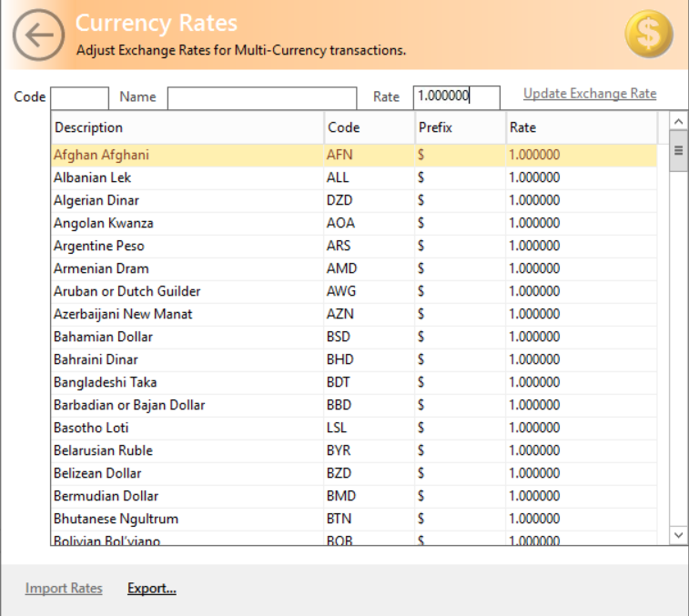Select the Azerbaijani New Manat row
Viewport: 689px width, 616px height.
[354, 314]
